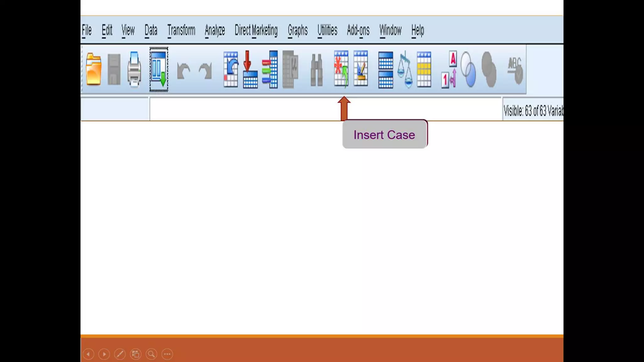Click the Go to variable red arrow icon
This screenshot has height=362, width=644.
coord(250,69)
